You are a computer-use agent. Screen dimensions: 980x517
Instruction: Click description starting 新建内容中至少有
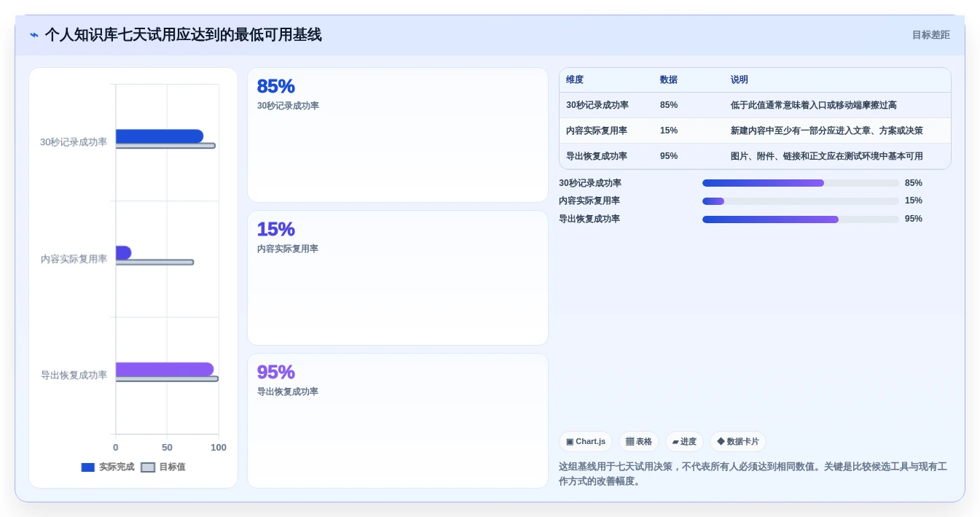(x=827, y=131)
